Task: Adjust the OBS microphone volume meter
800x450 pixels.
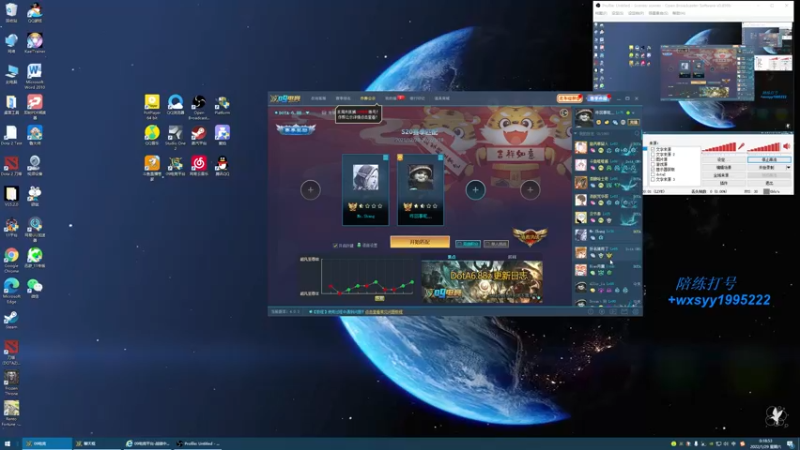Action: [719, 147]
